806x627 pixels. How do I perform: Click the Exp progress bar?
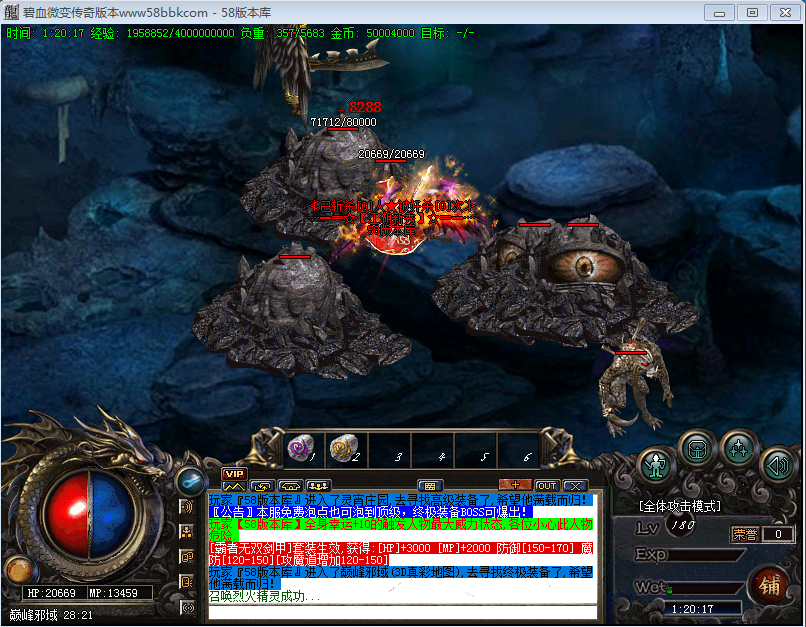tap(708, 555)
